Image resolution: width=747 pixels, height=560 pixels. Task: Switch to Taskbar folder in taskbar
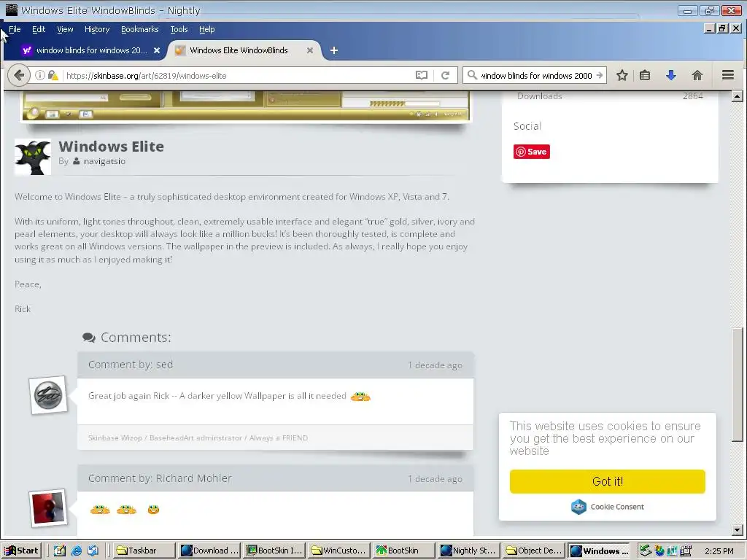(144, 551)
